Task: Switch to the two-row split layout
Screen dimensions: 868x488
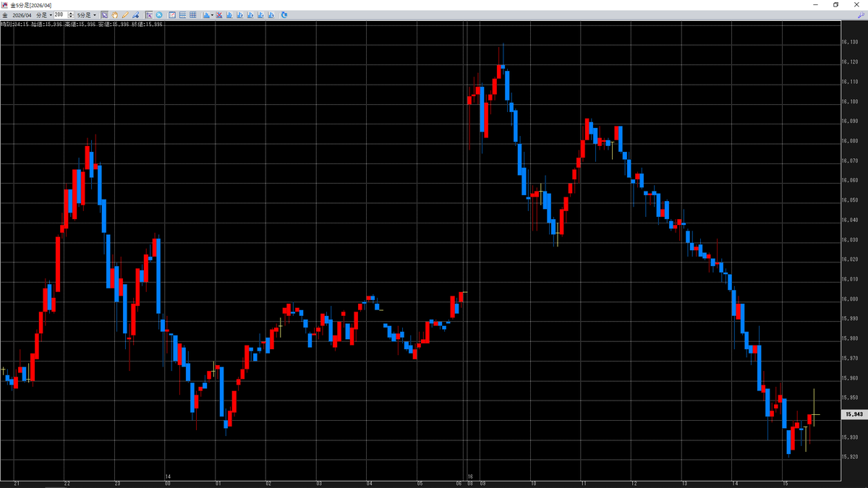Action: point(182,14)
